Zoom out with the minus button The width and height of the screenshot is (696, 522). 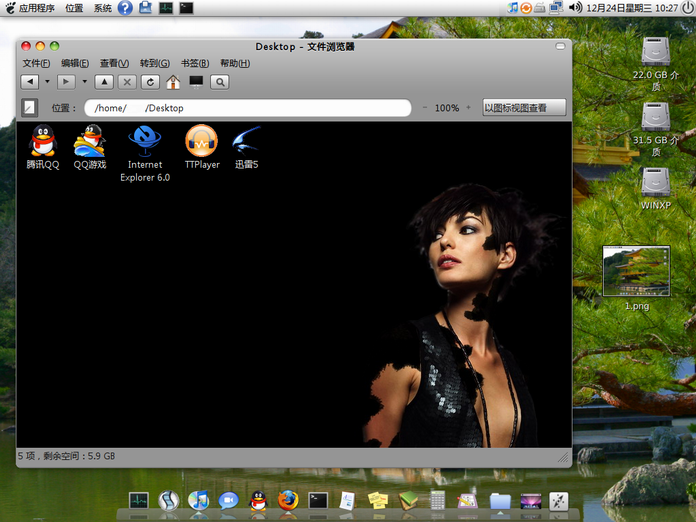click(425, 107)
